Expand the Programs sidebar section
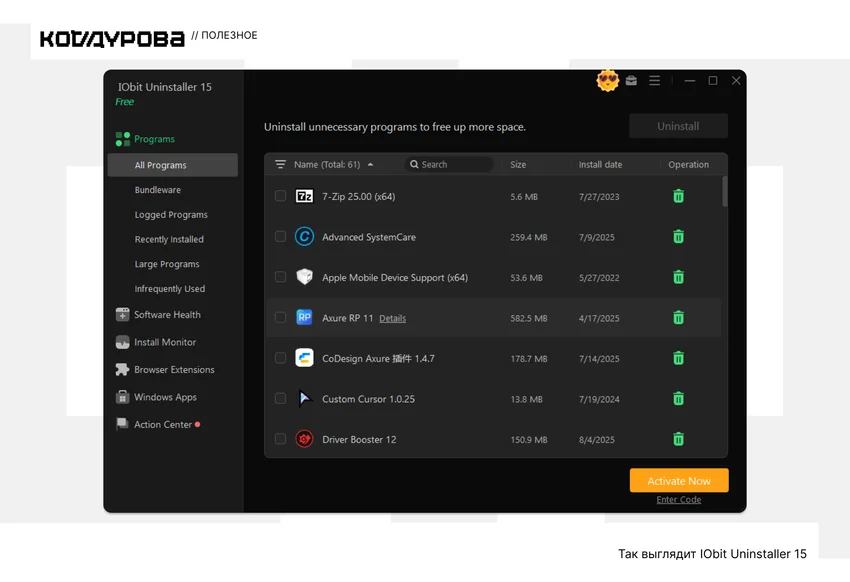The image size is (850, 582). click(x=154, y=139)
